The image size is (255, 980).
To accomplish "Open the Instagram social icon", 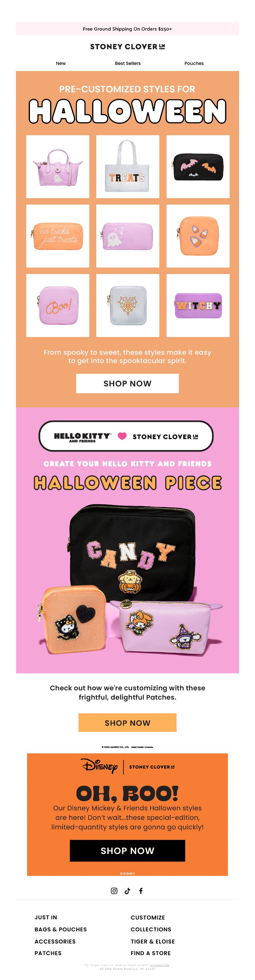I will [x=114, y=891].
